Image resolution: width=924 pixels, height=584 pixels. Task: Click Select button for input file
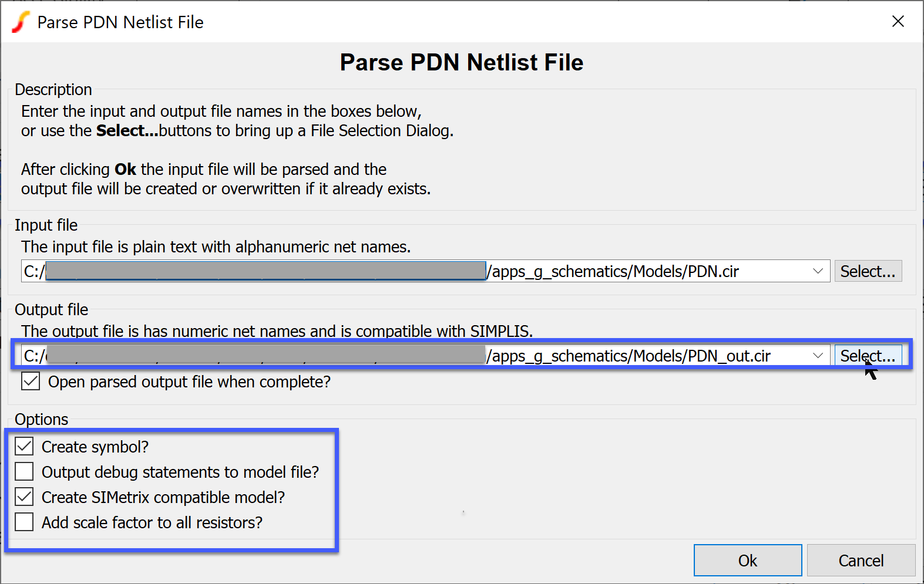pos(868,271)
